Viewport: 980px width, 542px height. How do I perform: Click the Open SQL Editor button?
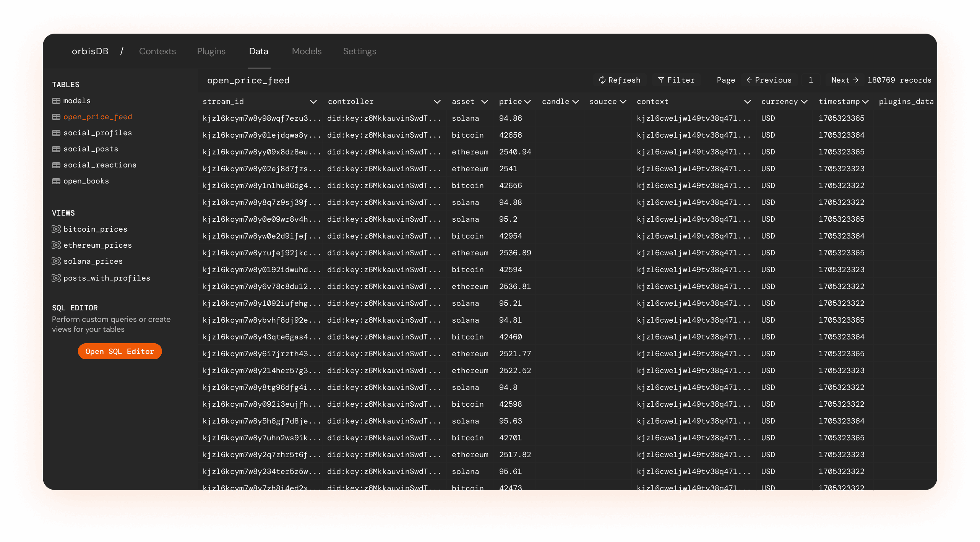120,351
